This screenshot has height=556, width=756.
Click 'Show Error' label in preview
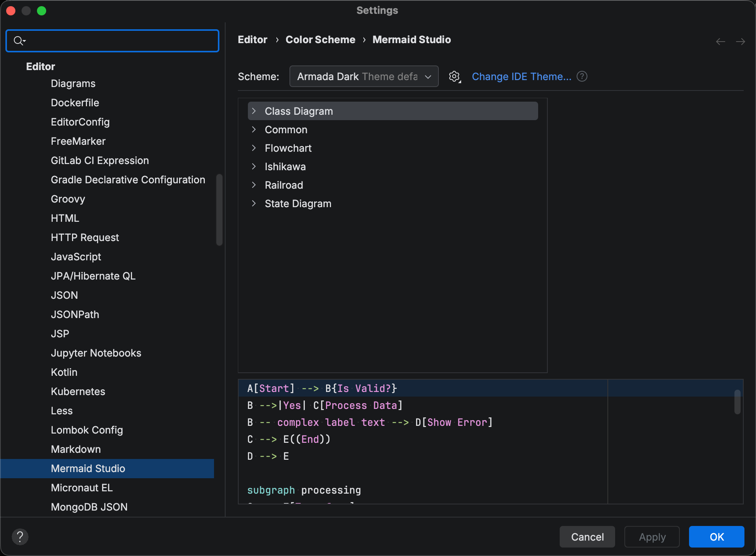[457, 422]
